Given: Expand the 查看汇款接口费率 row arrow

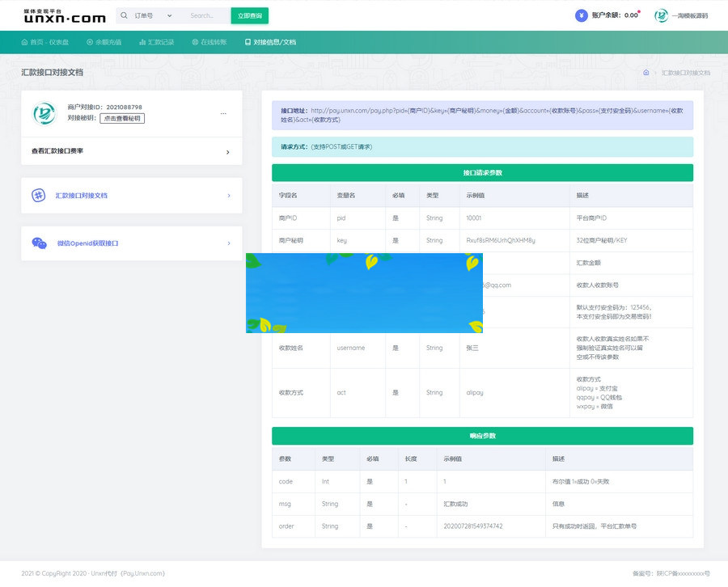Looking at the screenshot, I should 227,152.
